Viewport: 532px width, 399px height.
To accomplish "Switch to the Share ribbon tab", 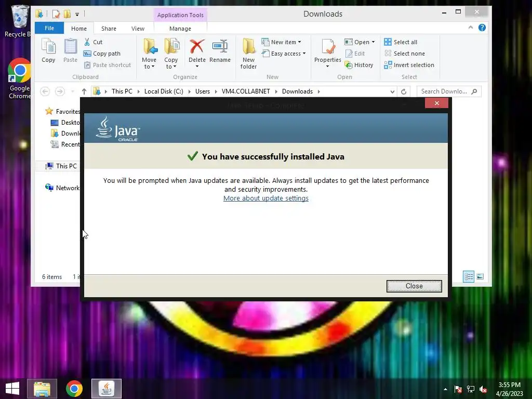I will pyautogui.click(x=109, y=29).
